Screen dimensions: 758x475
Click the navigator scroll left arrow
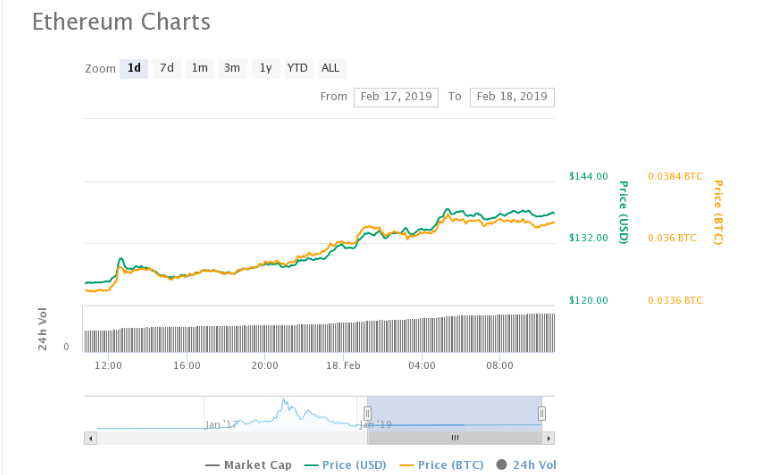click(x=90, y=438)
